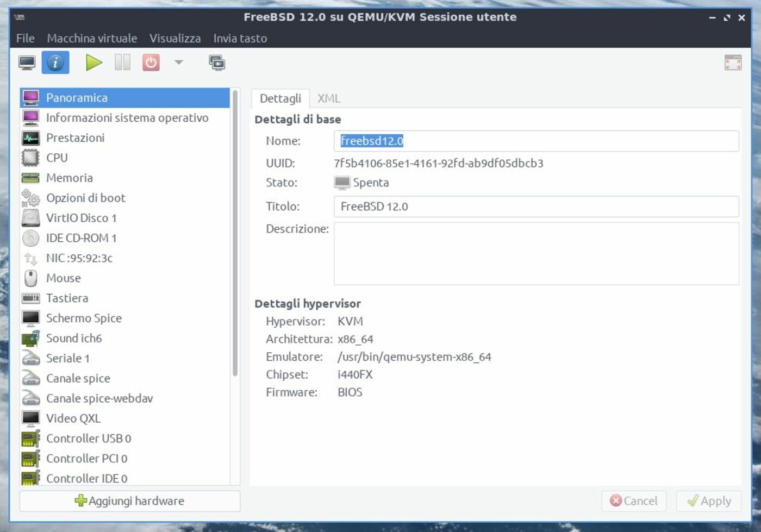
Task: Switch to the Dettagli tab
Action: 280,98
